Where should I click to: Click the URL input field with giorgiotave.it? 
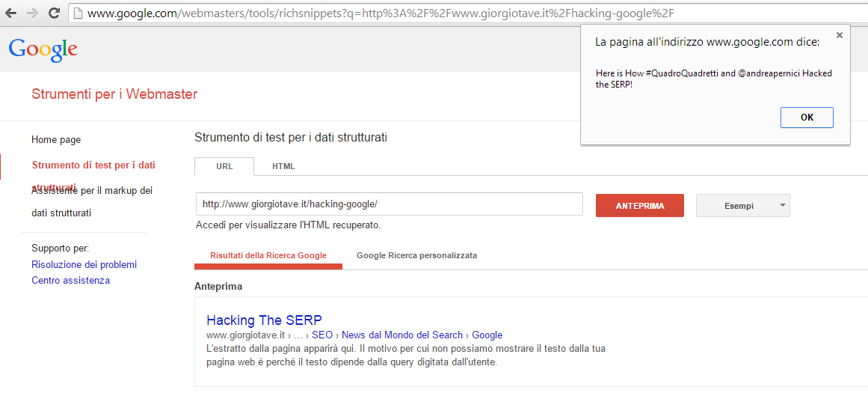(390, 204)
